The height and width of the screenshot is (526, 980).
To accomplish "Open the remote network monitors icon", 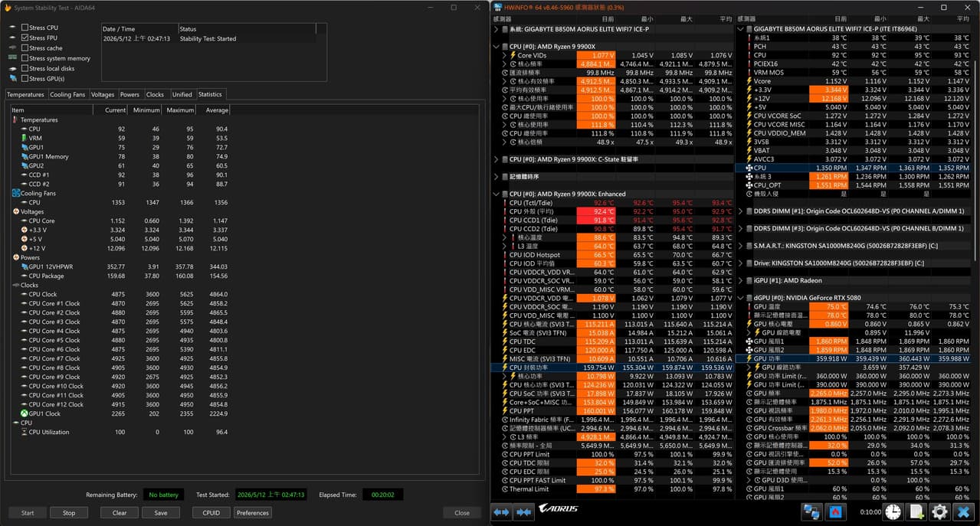I will click(811, 512).
